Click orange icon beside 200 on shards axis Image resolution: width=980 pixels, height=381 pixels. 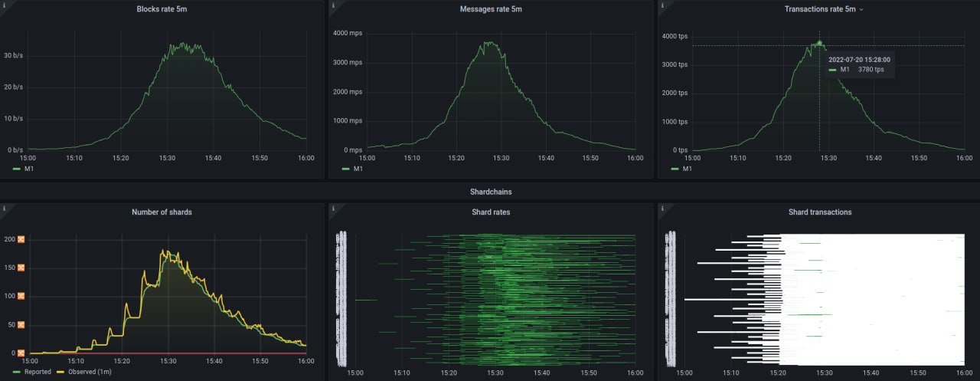tap(21, 239)
